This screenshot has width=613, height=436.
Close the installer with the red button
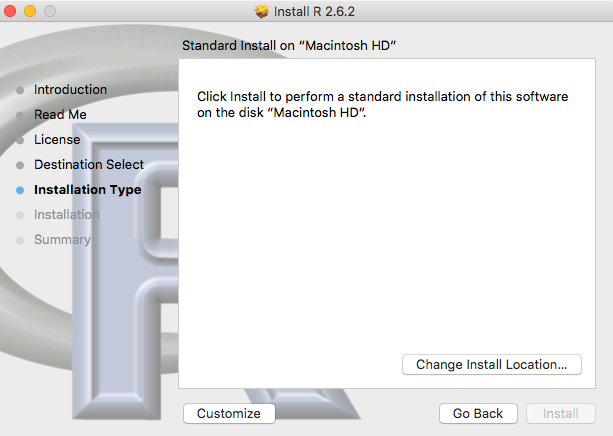[10, 11]
